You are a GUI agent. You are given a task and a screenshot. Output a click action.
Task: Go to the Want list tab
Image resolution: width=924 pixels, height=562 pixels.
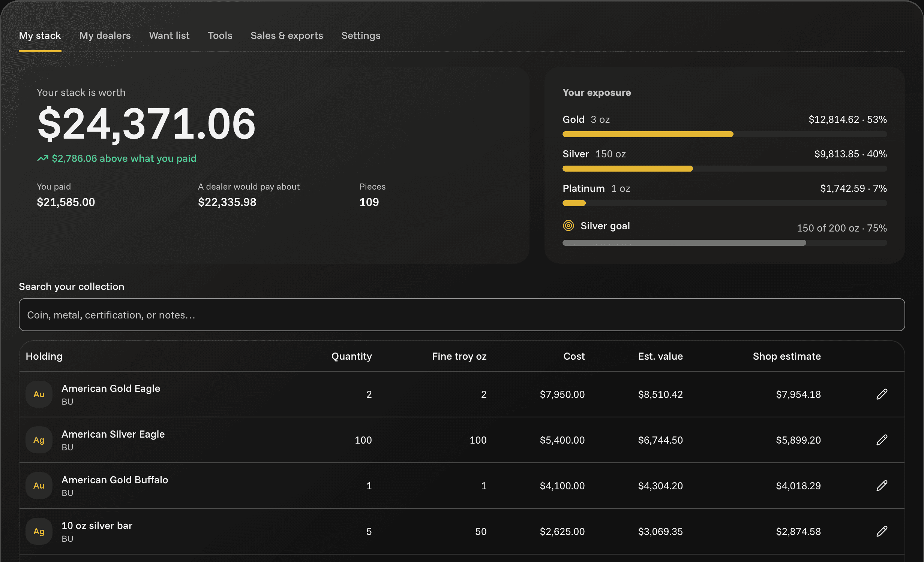(169, 36)
